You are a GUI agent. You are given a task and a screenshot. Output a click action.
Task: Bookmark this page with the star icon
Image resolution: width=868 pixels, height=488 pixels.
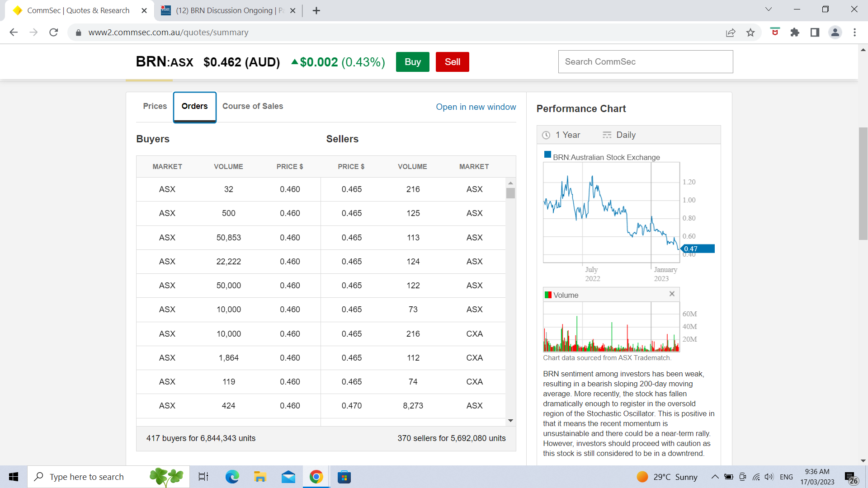click(x=750, y=33)
